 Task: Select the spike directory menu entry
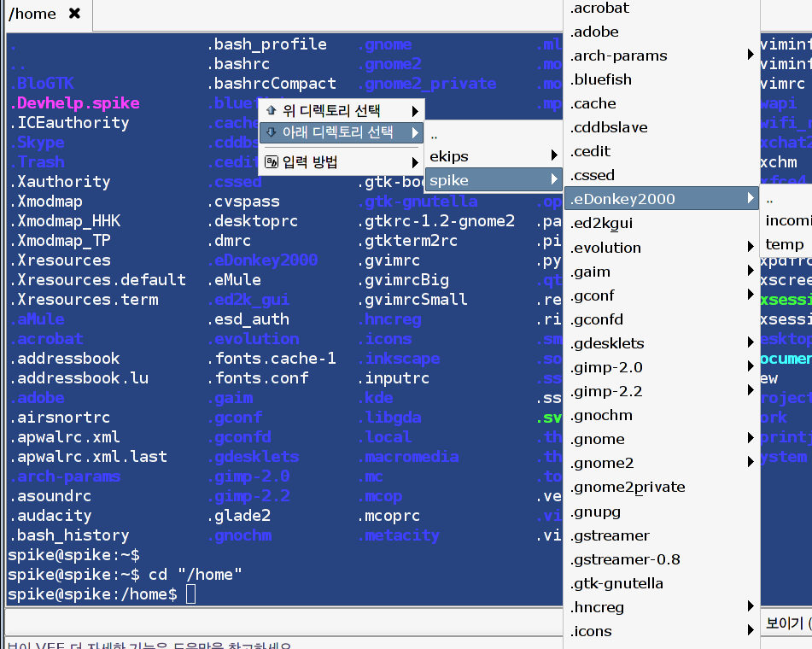478,180
